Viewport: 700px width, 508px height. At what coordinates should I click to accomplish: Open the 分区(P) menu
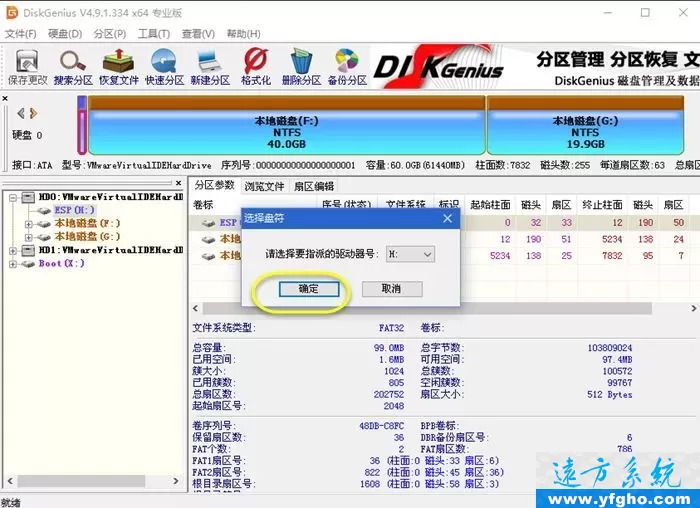110,34
